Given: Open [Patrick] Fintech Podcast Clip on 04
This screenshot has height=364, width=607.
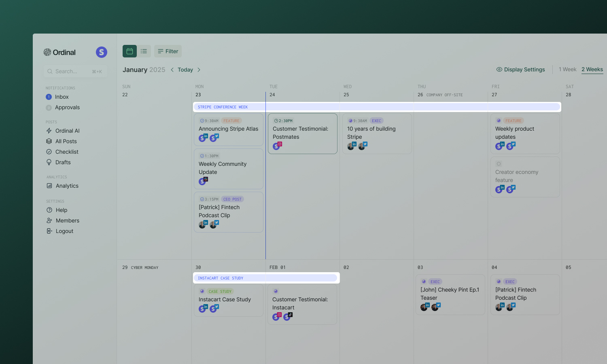Looking at the screenshot, I should [x=525, y=295].
